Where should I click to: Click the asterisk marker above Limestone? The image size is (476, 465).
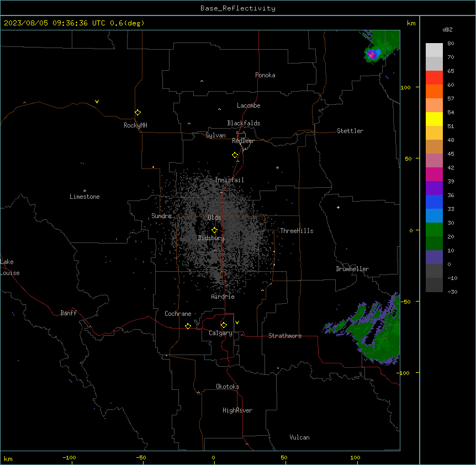click(84, 191)
